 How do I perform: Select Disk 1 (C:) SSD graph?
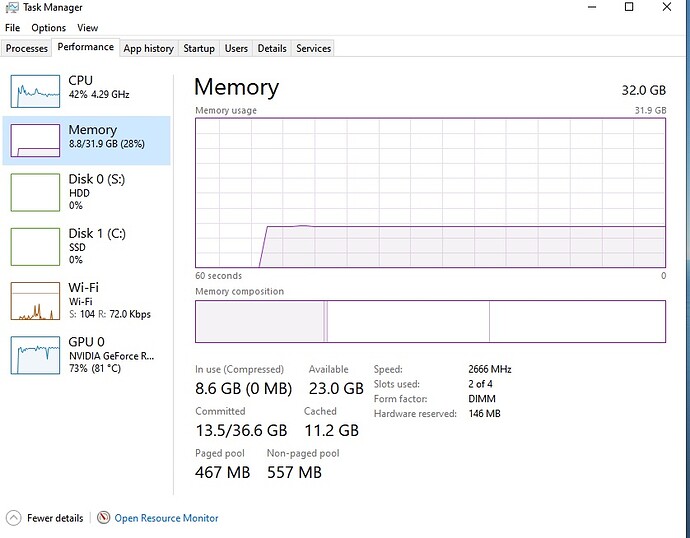tap(35, 246)
